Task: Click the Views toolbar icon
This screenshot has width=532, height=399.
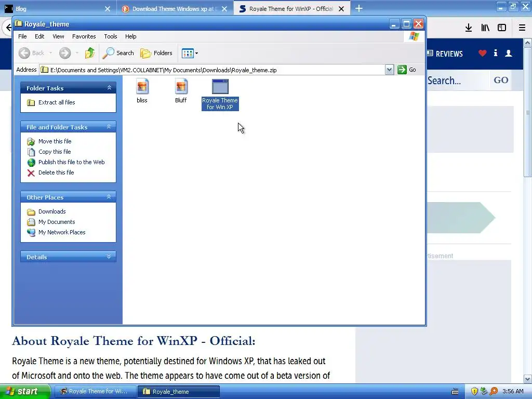Action: pos(187,53)
